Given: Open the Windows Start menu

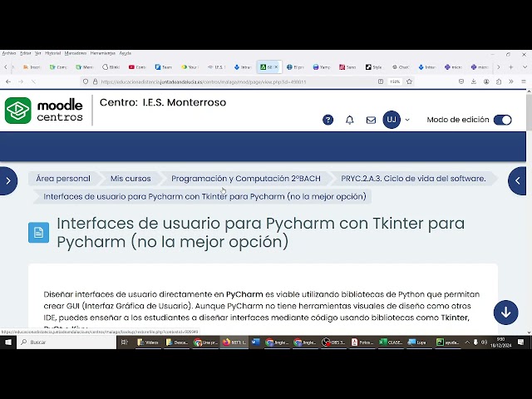Looking at the screenshot, I should (8, 342).
